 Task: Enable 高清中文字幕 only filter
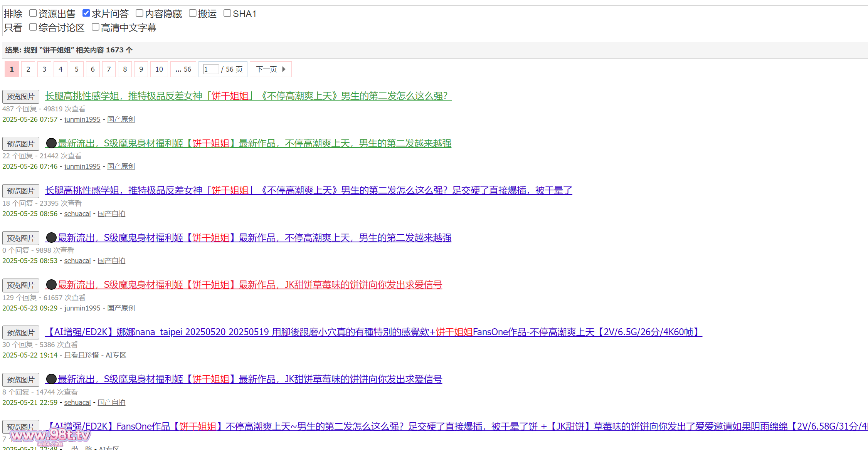pyautogui.click(x=96, y=27)
